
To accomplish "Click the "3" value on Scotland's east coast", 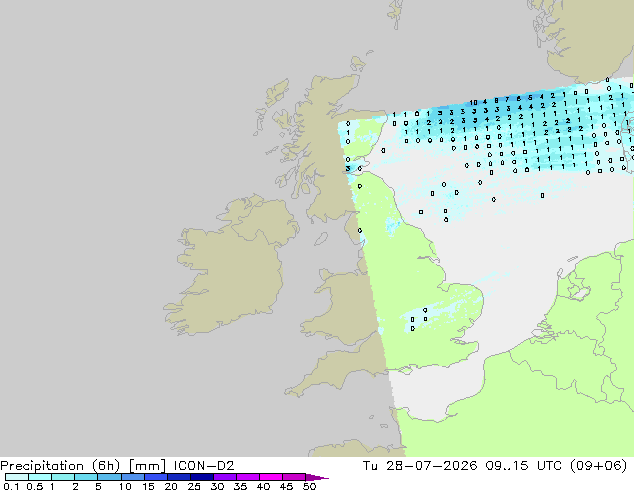I will coord(348,168).
